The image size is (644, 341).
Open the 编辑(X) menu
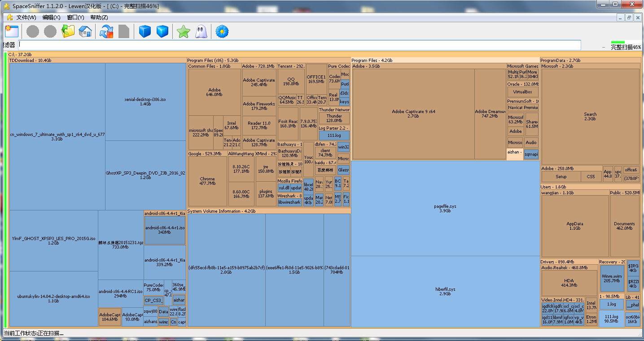[x=51, y=17]
